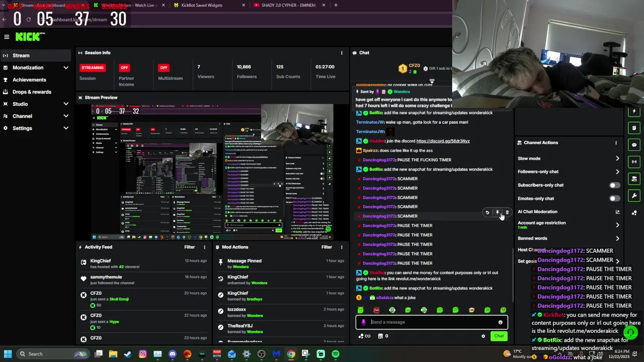Toggle Emotes-only chat switch
Image resolution: width=644 pixels, height=362 pixels.
614,199
